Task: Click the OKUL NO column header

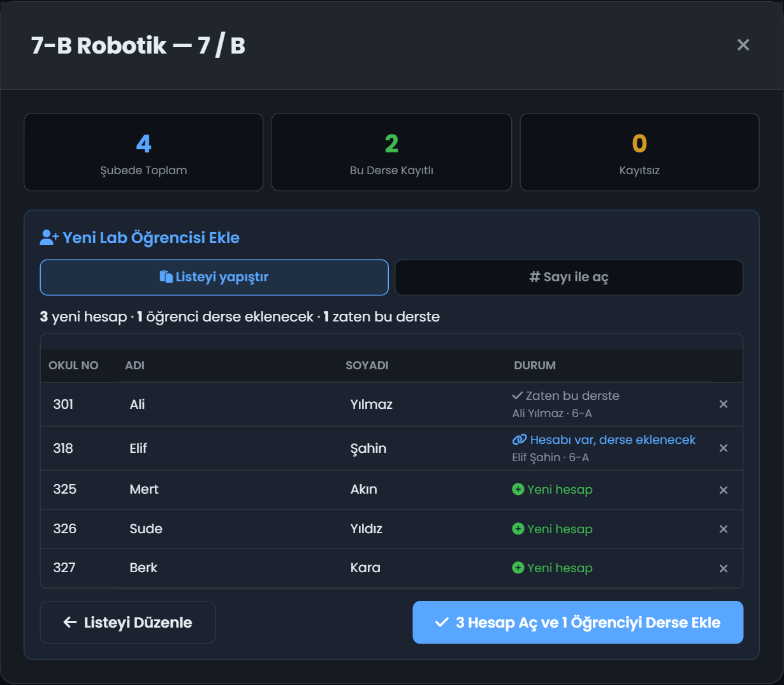Action: tap(73, 365)
